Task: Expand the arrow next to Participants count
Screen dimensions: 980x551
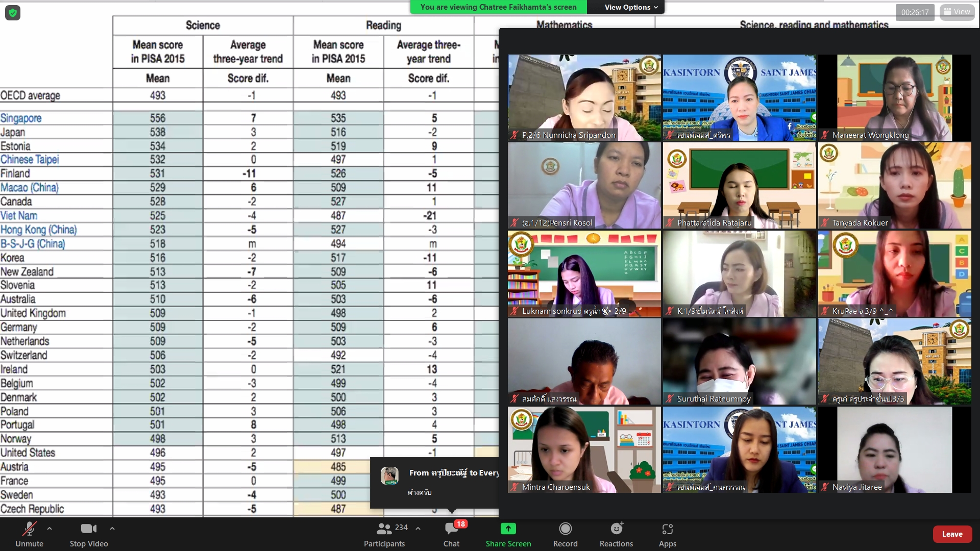Action: pyautogui.click(x=418, y=529)
